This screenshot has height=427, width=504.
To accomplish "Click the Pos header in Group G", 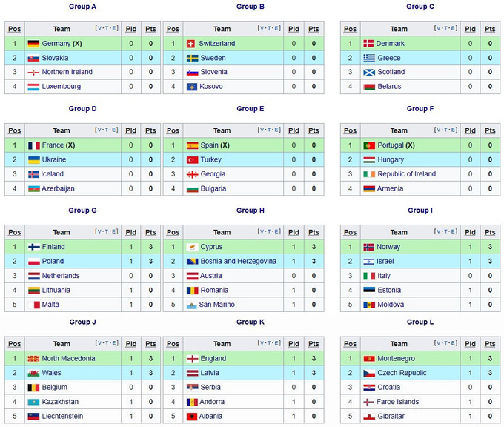I will tap(14, 232).
